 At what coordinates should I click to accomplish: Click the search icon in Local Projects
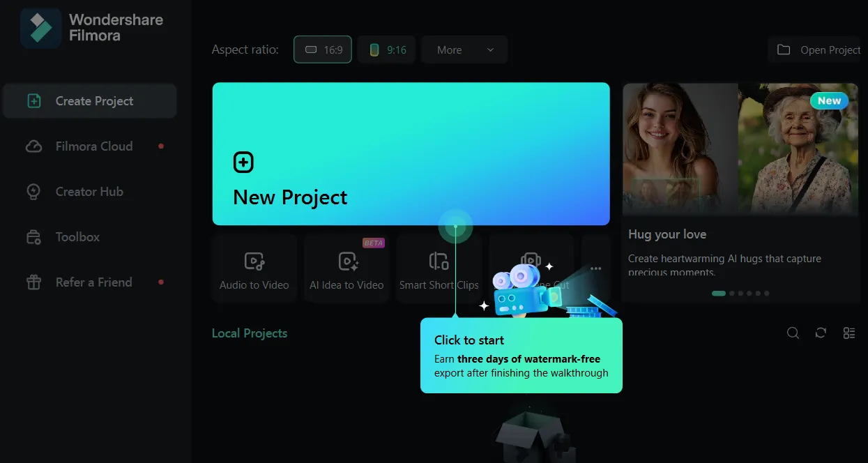(793, 333)
